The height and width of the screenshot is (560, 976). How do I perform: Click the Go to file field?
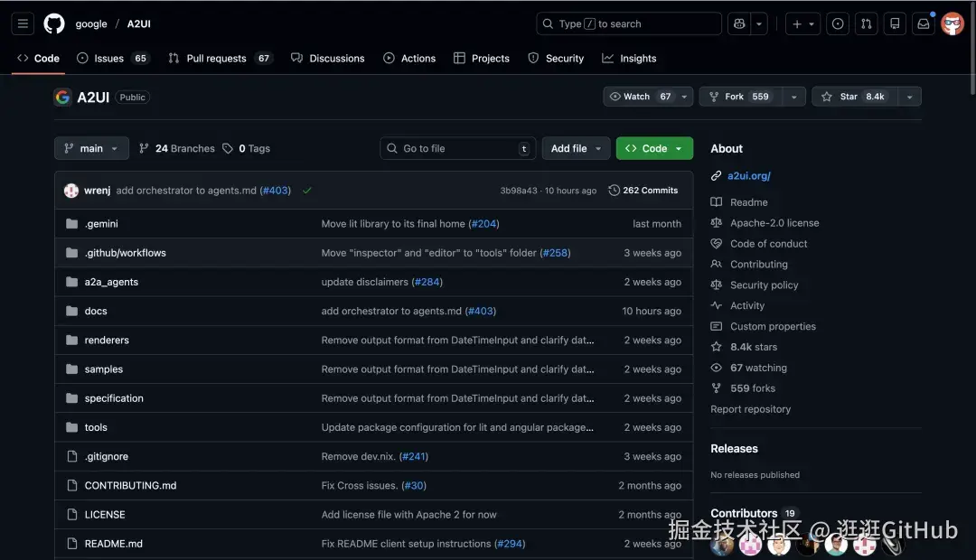tap(458, 148)
